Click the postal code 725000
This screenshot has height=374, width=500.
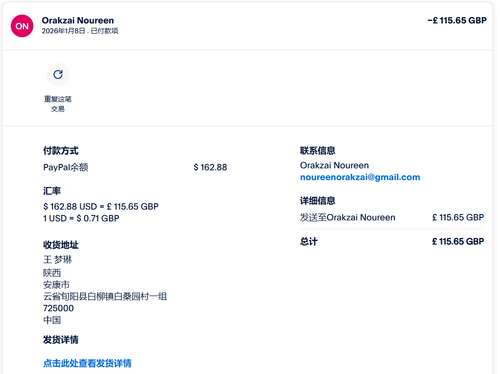pos(58,308)
